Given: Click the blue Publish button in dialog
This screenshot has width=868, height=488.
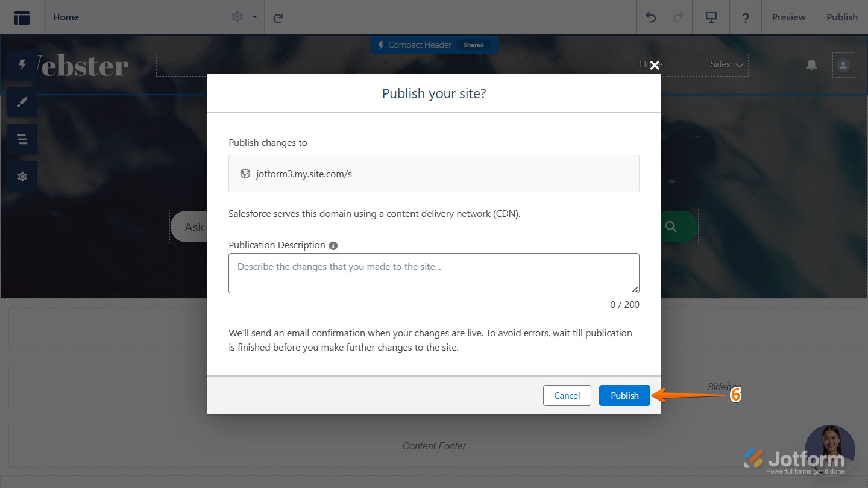Looking at the screenshot, I should coord(624,395).
